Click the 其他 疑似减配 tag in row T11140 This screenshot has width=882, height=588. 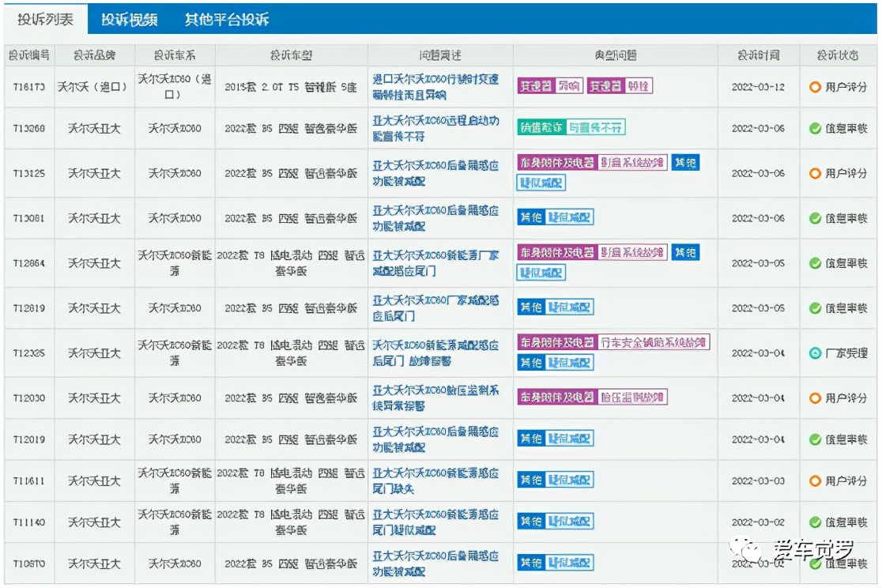pos(555,522)
